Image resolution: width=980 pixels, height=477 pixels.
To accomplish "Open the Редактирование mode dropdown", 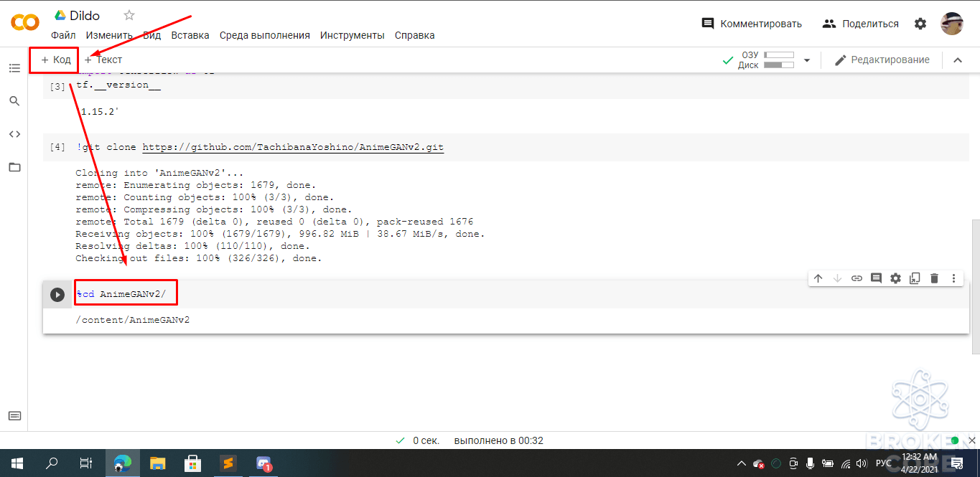I will tap(882, 60).
